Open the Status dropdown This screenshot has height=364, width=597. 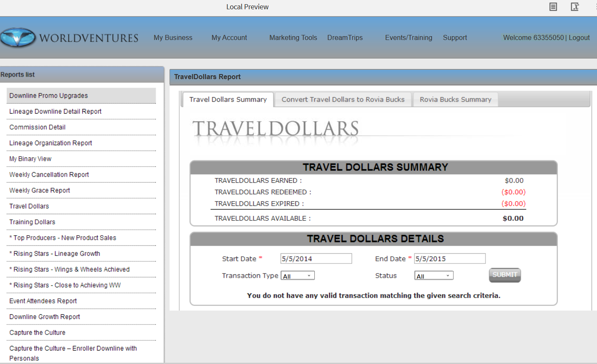point(434,276)
